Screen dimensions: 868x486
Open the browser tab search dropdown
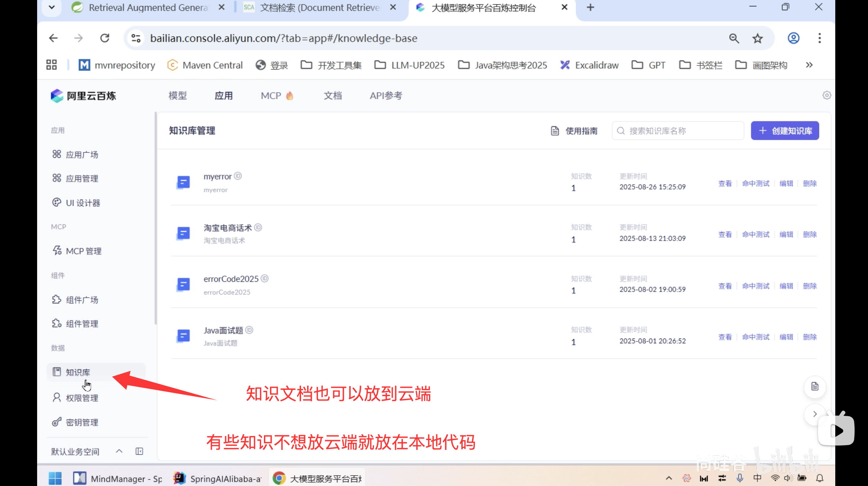[51, 7]
